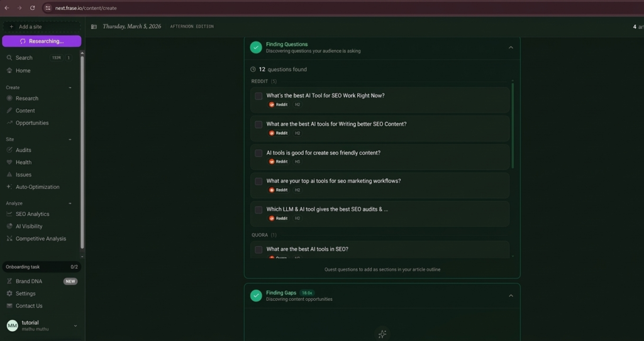
Task: Click H2 tag under 'Writing better SEO Content' question
Action: coord(297,133)
